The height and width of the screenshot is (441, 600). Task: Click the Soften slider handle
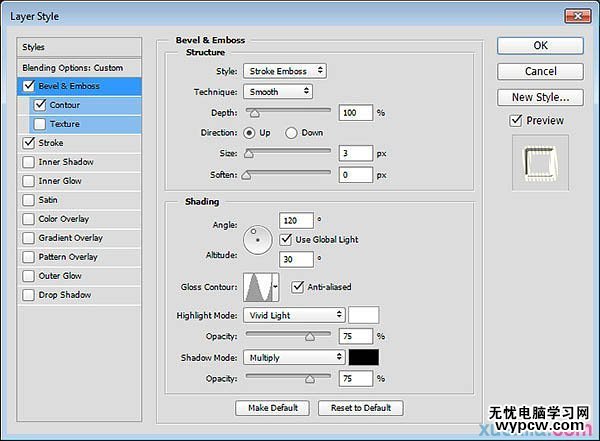[246, 175]
